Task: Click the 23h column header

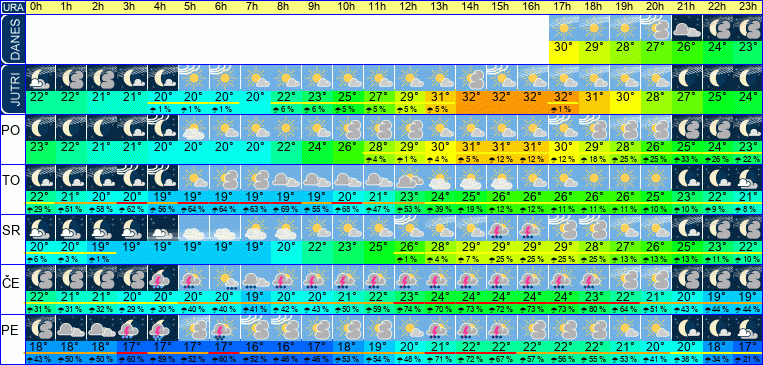Action: pos(748,7)
